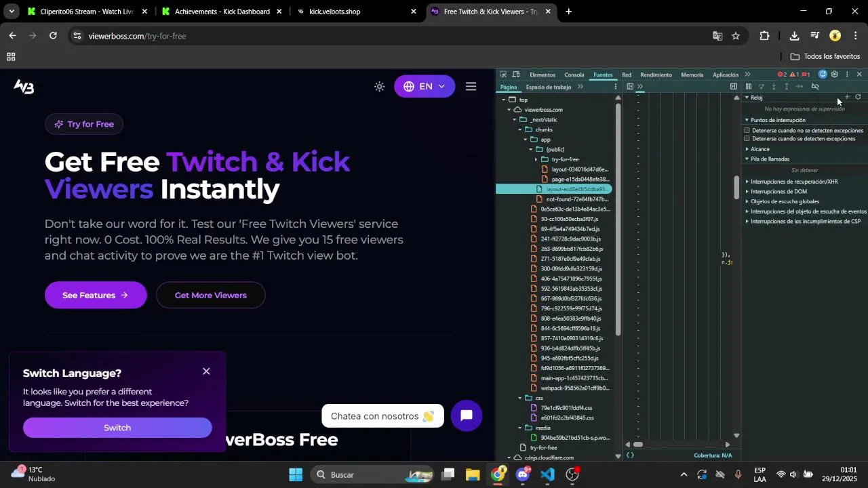Image resolution: width=868 pixels, height=488 pixels.
Task: Refresh watch expressions in Reloj section
Action: click(858, 98)
